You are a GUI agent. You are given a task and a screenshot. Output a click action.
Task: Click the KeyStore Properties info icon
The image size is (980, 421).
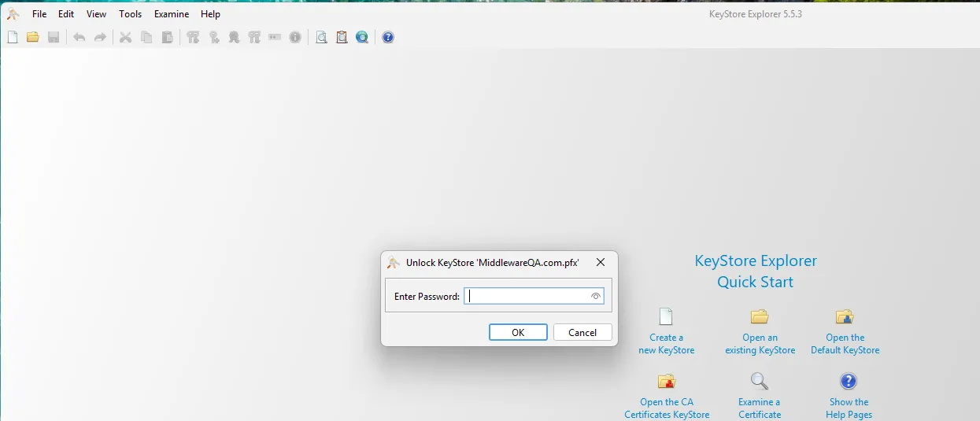[295, 37]
